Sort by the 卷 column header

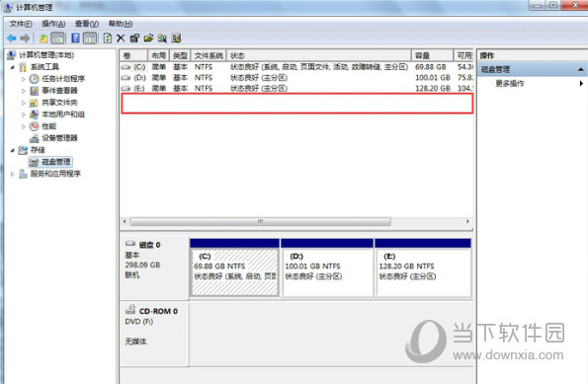pos(133,56)
